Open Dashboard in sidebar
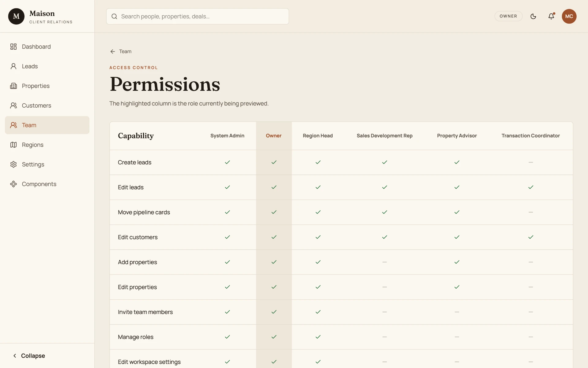Image resolution: width=588 pixels, height=368 pixels. pyautogui.click(x=47, y=47)
